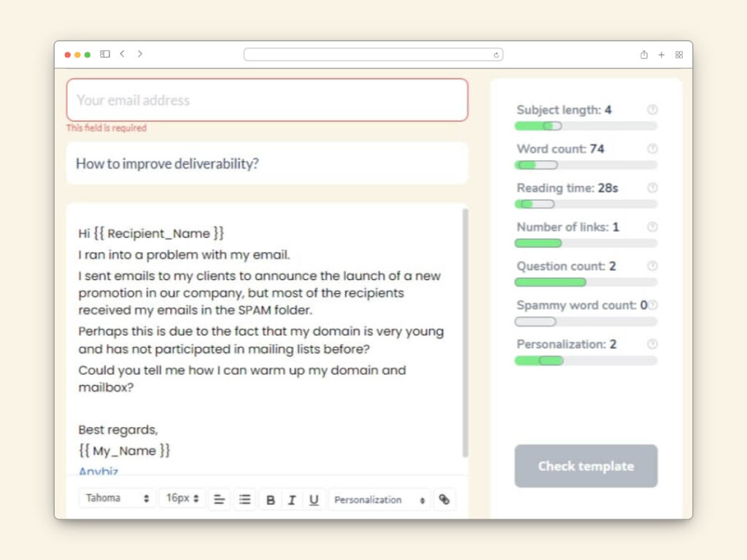Open the browser share icon
Screen dimensions: 747x560
(x=643, y=55)
